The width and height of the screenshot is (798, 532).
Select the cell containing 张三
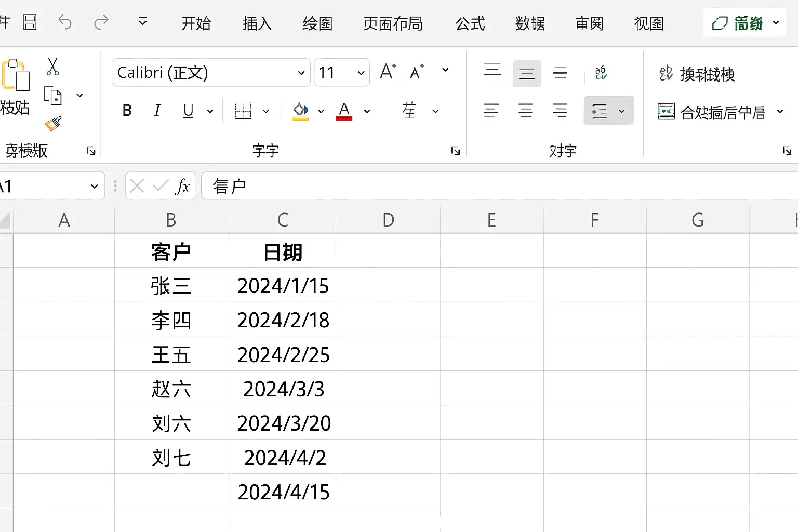(171, 285)
